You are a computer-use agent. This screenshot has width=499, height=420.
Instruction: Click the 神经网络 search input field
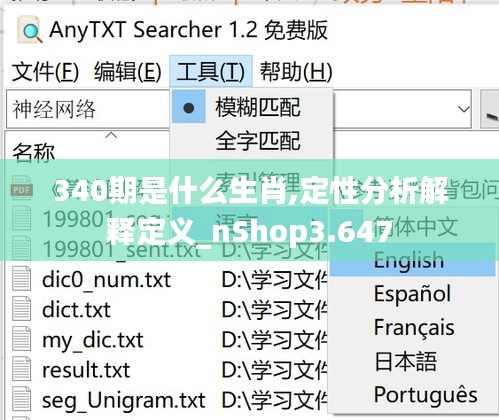(x=88, y=109)
